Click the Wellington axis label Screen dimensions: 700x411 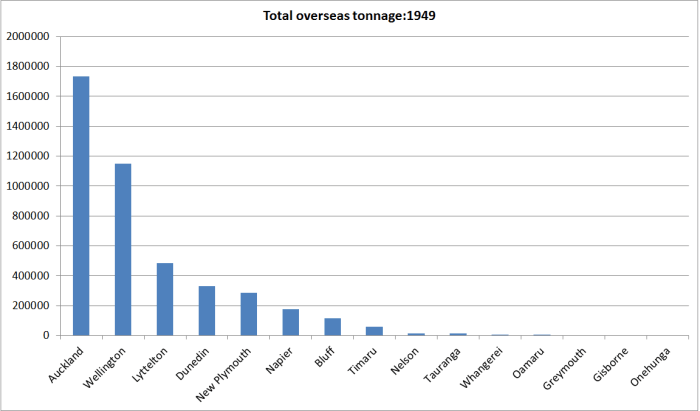104,368
